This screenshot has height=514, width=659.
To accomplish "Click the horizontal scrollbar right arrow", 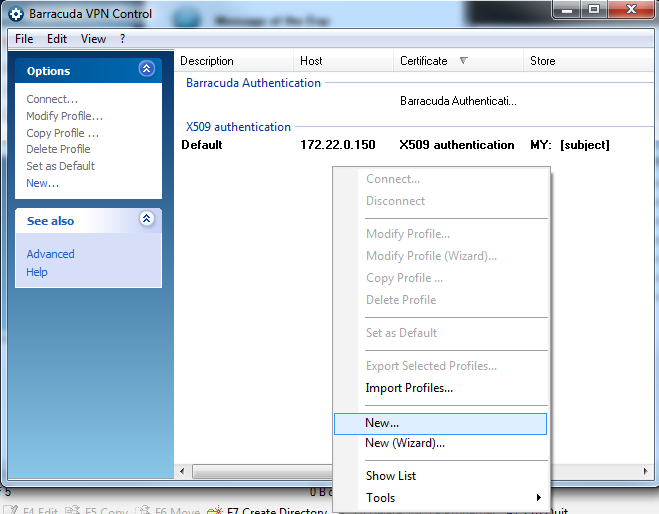I will tap(646, 471).
